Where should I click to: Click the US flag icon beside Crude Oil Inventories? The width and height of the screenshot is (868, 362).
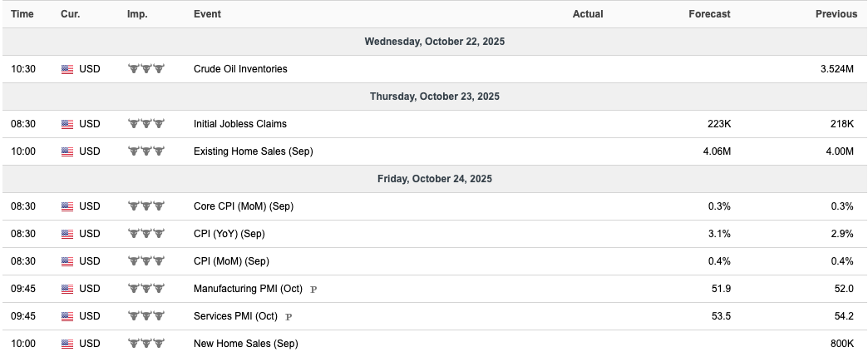67,69
